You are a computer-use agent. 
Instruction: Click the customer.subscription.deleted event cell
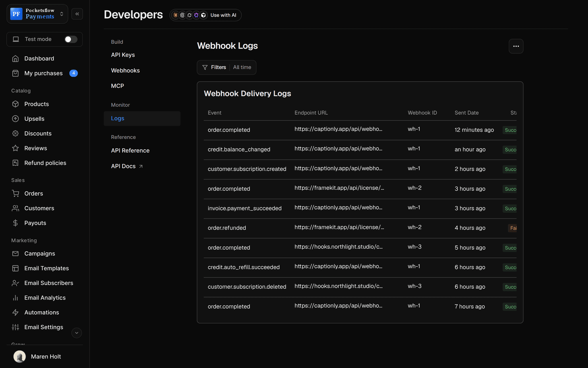tap(247, 287)
